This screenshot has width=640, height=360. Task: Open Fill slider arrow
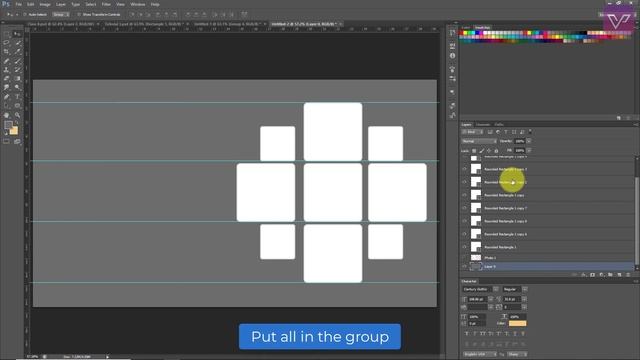[529, 151]
